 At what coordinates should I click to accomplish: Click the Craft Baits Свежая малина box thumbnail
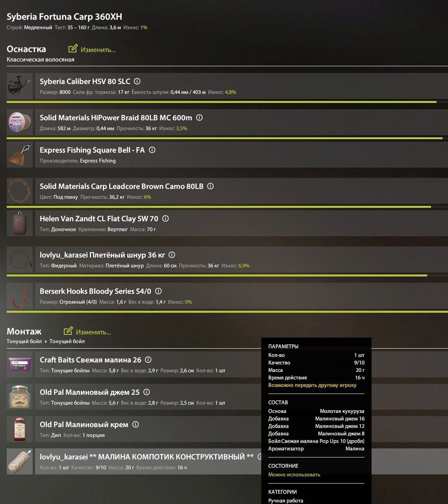click(x=20, y=364)
